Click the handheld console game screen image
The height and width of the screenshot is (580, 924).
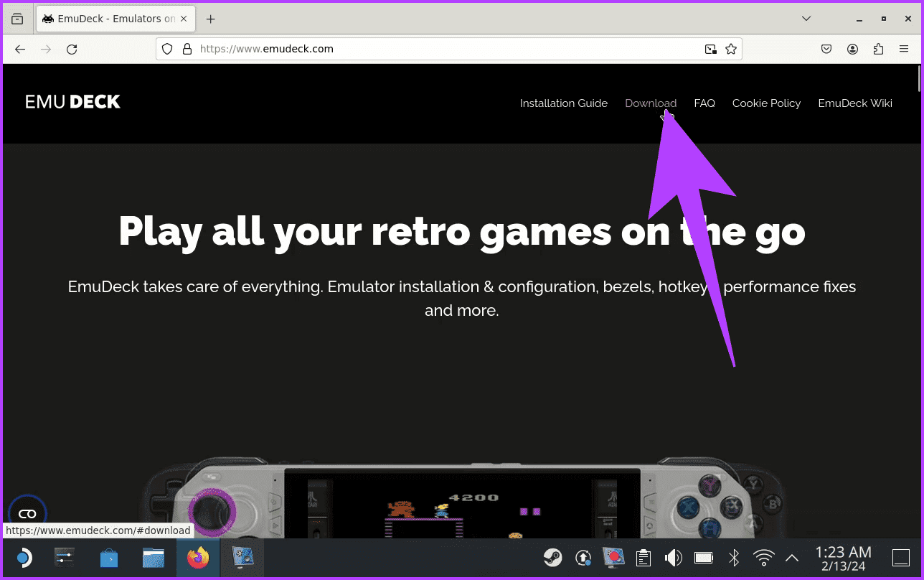coord(461,502)
